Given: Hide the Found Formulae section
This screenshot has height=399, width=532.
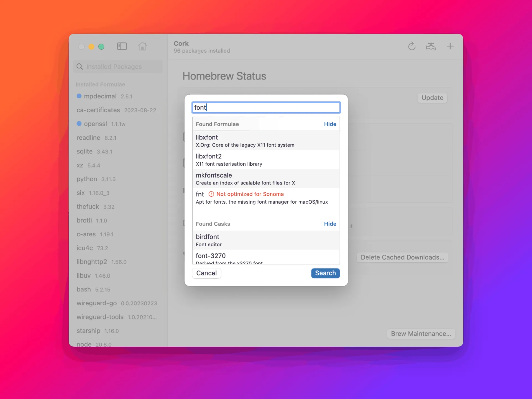Looking at the screenshot, I should 330,124.
